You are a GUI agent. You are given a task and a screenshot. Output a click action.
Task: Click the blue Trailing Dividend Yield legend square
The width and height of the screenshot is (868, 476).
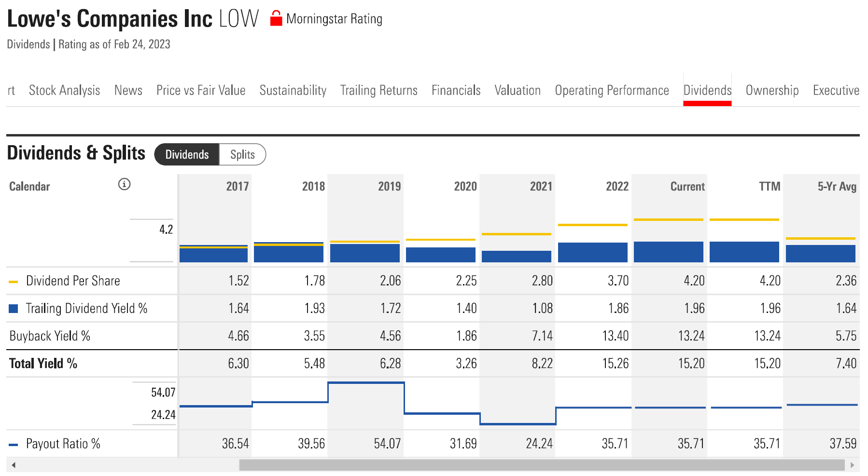coord(14,309)
